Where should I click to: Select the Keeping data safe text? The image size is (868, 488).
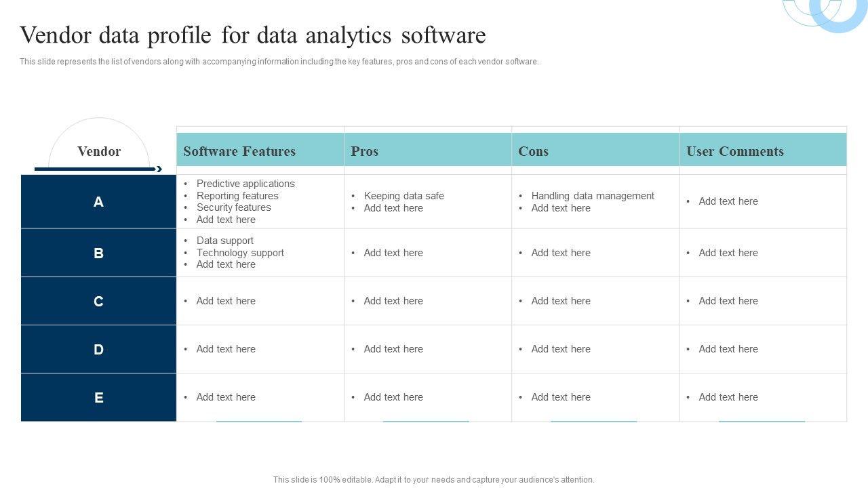[x=404, y=196]
